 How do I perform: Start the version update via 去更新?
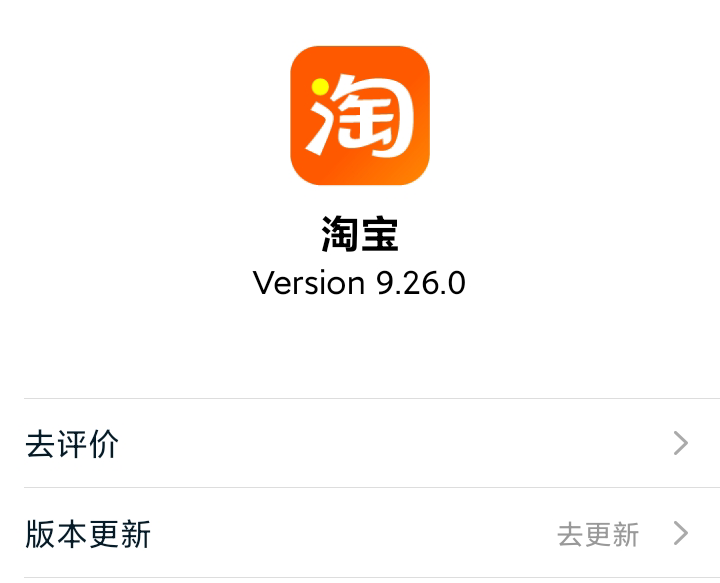[598, 534]
